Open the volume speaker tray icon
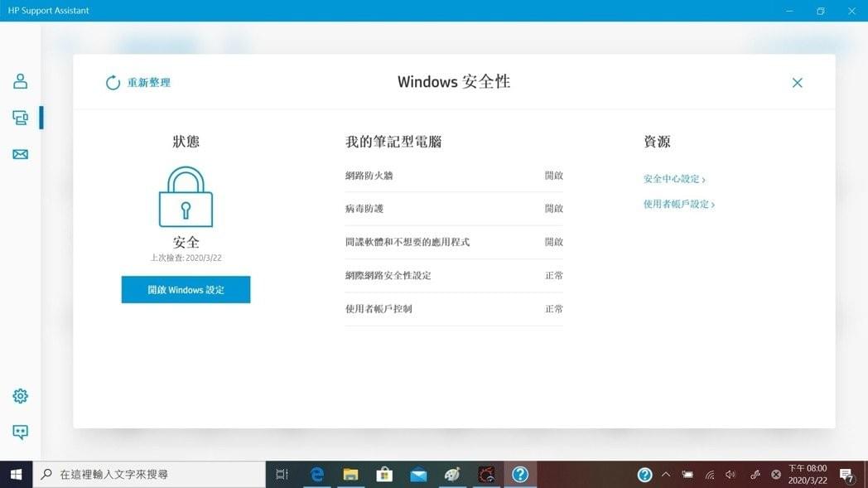The height and width of the screenshot is (488, 868). click(x=731, y=475)
